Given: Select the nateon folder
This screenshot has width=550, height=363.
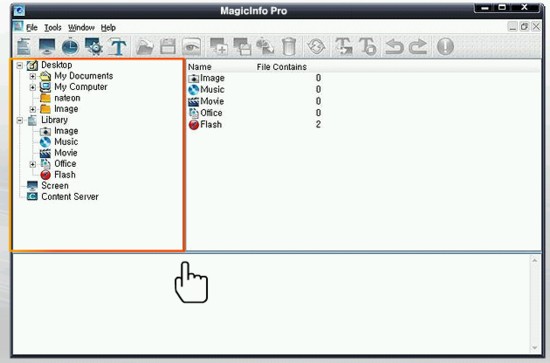Looking at the screenshot, I should [x=67, y=98].
